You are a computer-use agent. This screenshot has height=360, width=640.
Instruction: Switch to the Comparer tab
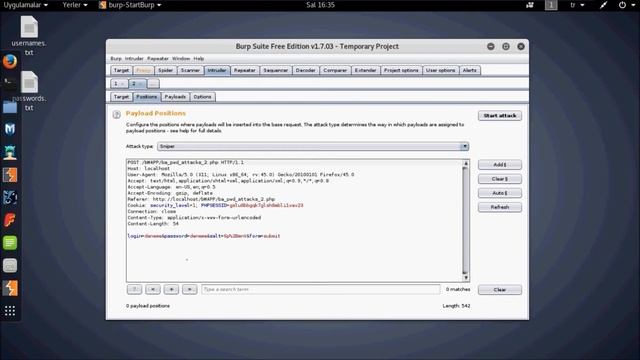click(335, 70)
